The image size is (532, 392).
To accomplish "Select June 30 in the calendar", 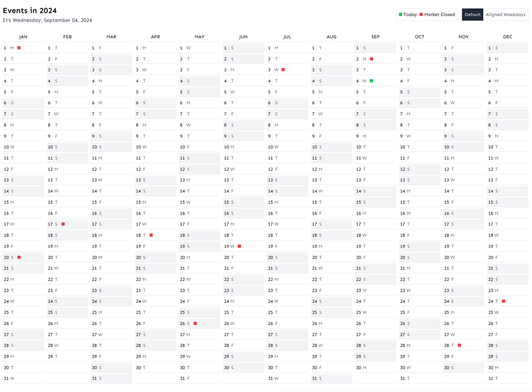I will (243, 368).
